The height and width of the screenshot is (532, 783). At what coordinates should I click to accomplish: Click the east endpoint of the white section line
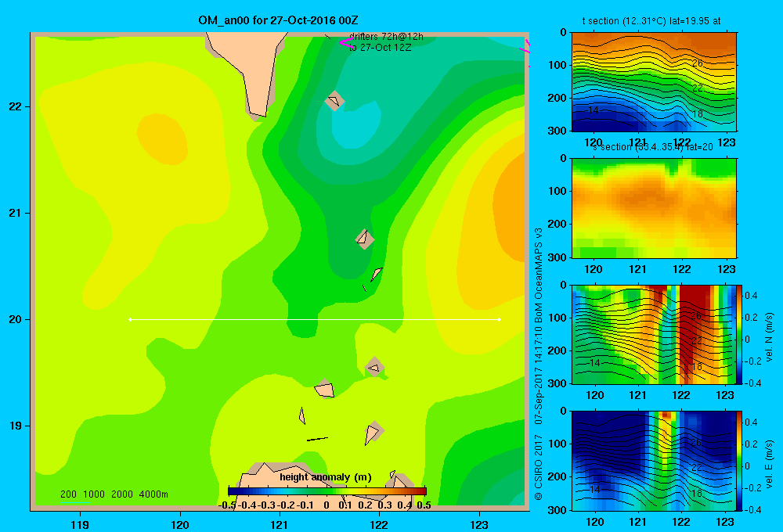pyautogui.click(x=500, y=319)
